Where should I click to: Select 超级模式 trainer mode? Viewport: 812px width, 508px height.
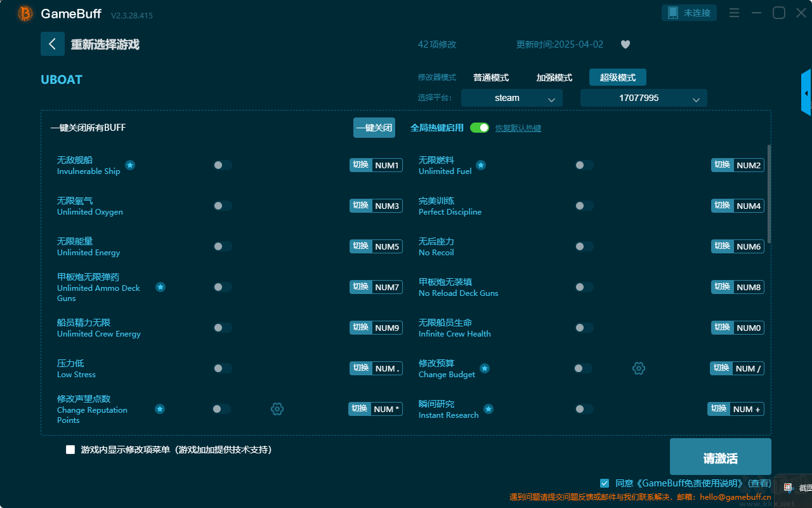pos(618,77)
